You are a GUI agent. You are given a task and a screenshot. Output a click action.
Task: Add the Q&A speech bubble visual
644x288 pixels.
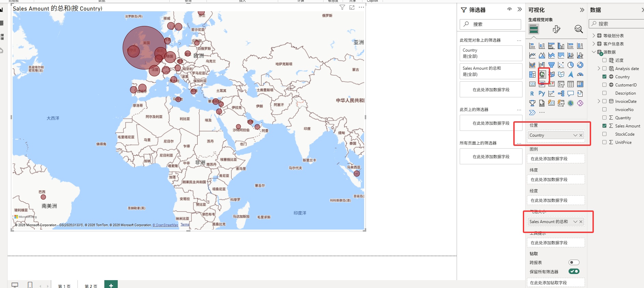coord(570,94)
